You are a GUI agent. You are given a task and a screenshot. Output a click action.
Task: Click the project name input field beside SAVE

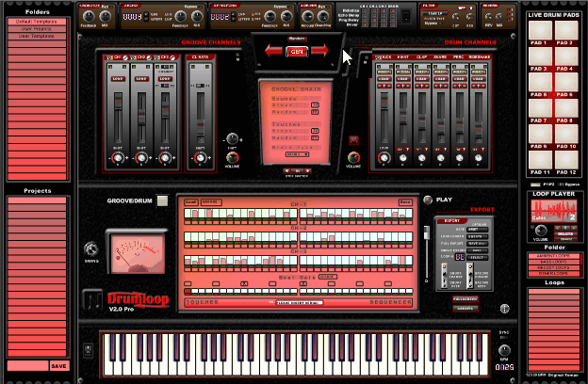click(27, 366)
